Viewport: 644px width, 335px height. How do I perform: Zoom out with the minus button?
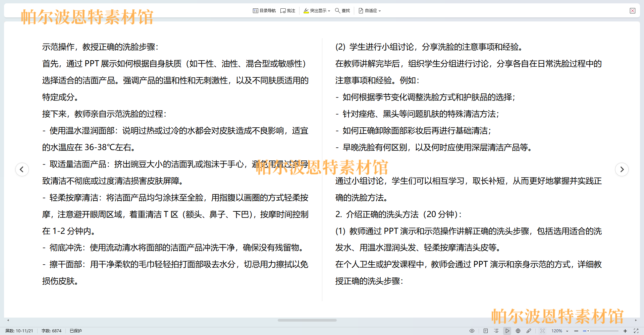click(576, 331)
